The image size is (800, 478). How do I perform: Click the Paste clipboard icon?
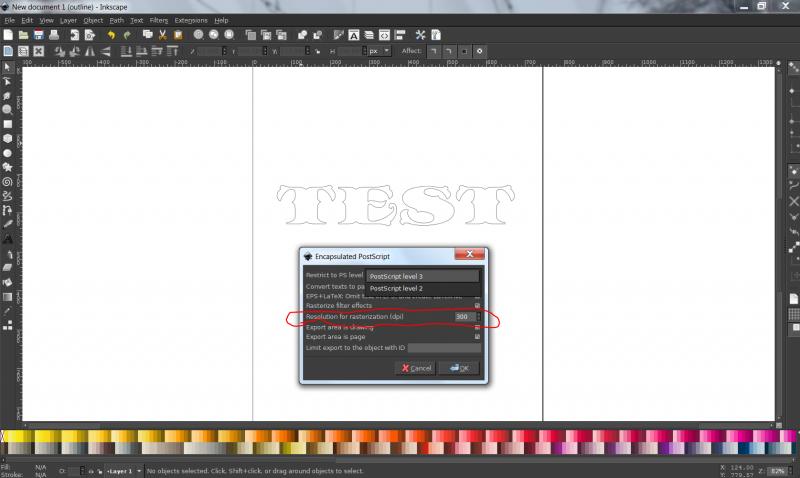(178, 35)
